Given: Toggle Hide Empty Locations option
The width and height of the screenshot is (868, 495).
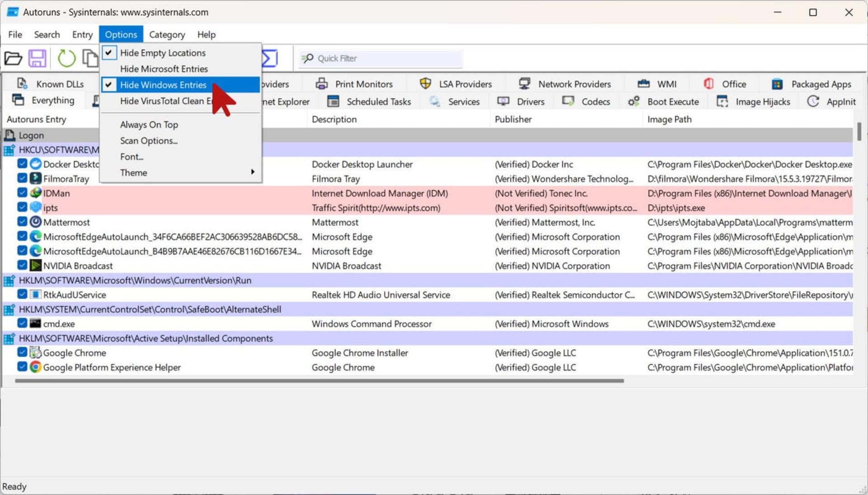Looking at the screenshot, I should point(180,53).
